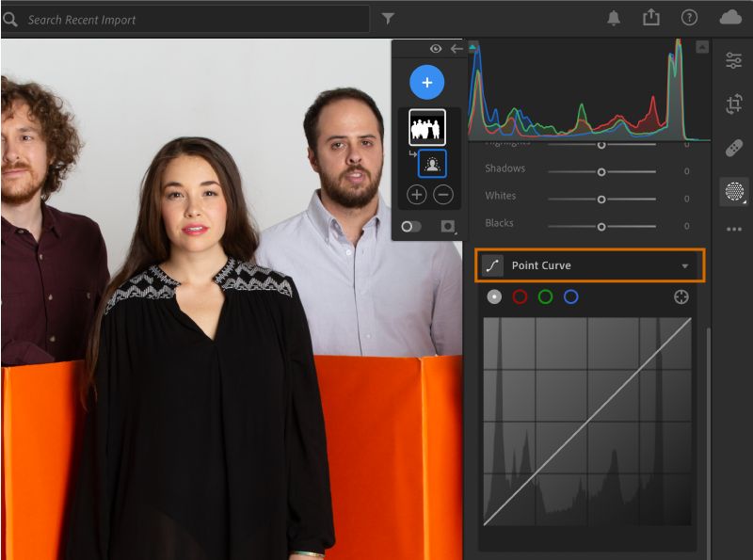
Task: Toggle the mask on/off switch
Action: (411, 226)
